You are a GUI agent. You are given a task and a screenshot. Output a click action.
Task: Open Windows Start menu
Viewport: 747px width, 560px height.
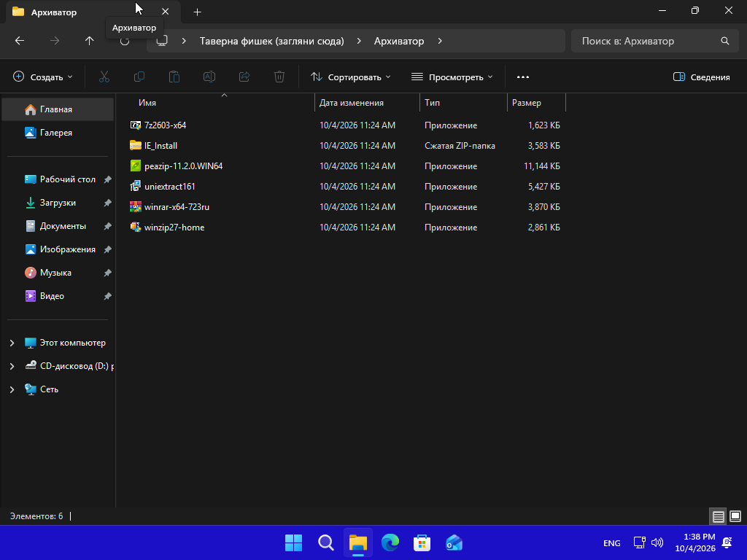tap(293, 542)
